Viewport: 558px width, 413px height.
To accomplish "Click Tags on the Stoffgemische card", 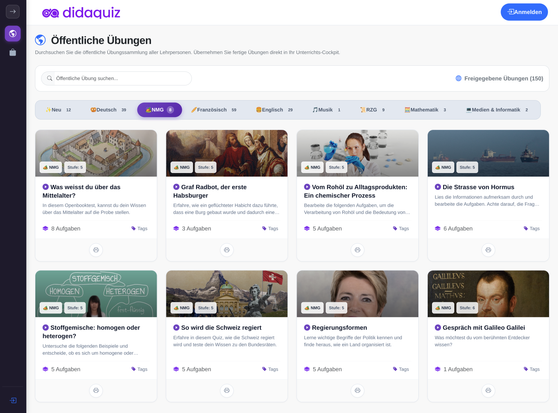I will click(x=140, y=369).
